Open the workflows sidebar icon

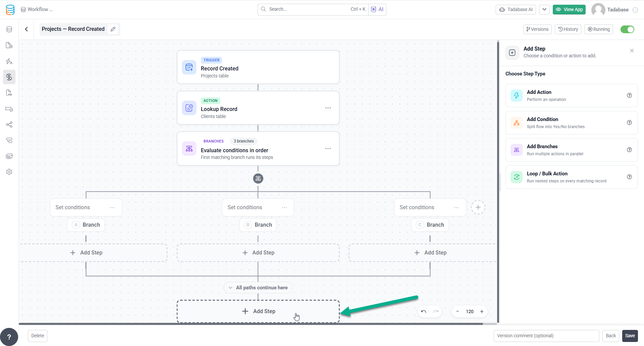pos(9,77)
